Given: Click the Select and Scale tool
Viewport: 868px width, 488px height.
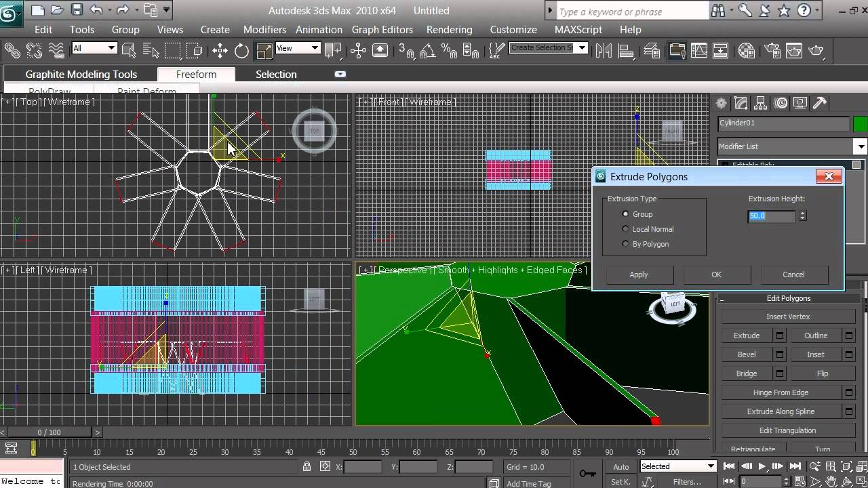Looking at the screenshot, I should click(x=264, y=50).
